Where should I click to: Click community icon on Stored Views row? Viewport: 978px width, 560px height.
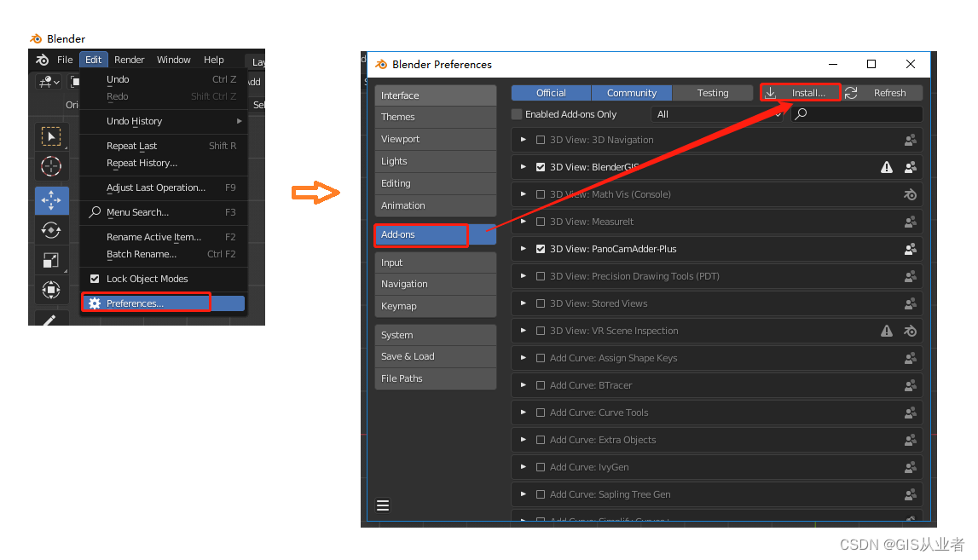click(x=911, y=303)
